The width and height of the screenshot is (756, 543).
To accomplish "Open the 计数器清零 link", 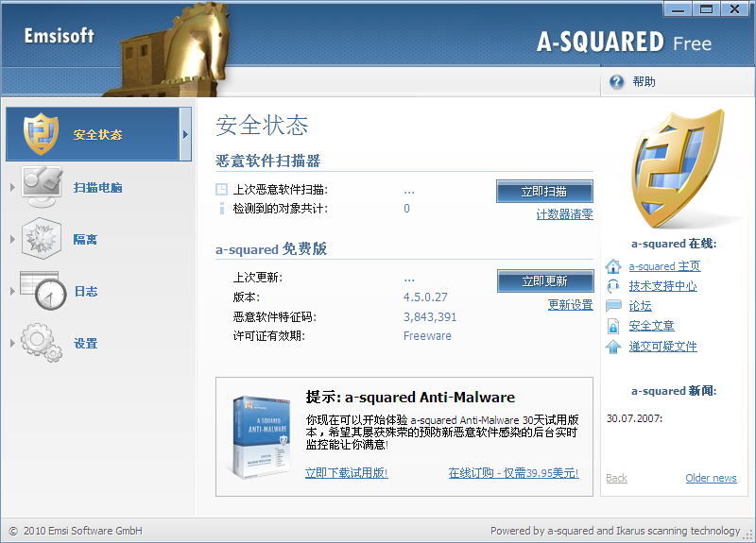I will (x=564, y=214).
